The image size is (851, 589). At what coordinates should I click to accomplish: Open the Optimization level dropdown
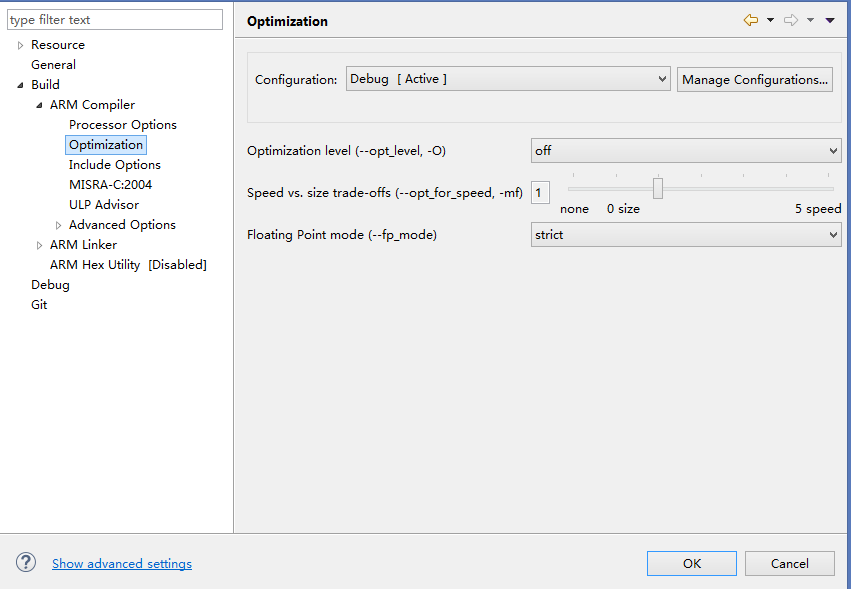(686, 151)
